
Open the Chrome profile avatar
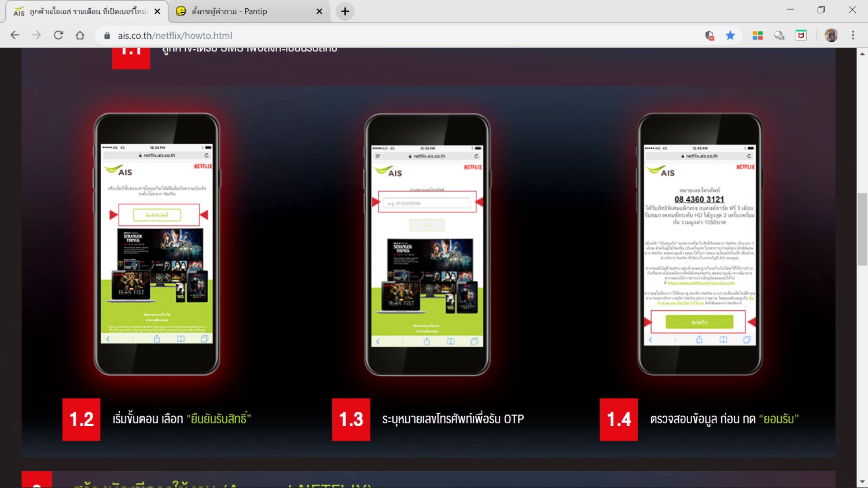pyautogui.click(x=831, y=35)
